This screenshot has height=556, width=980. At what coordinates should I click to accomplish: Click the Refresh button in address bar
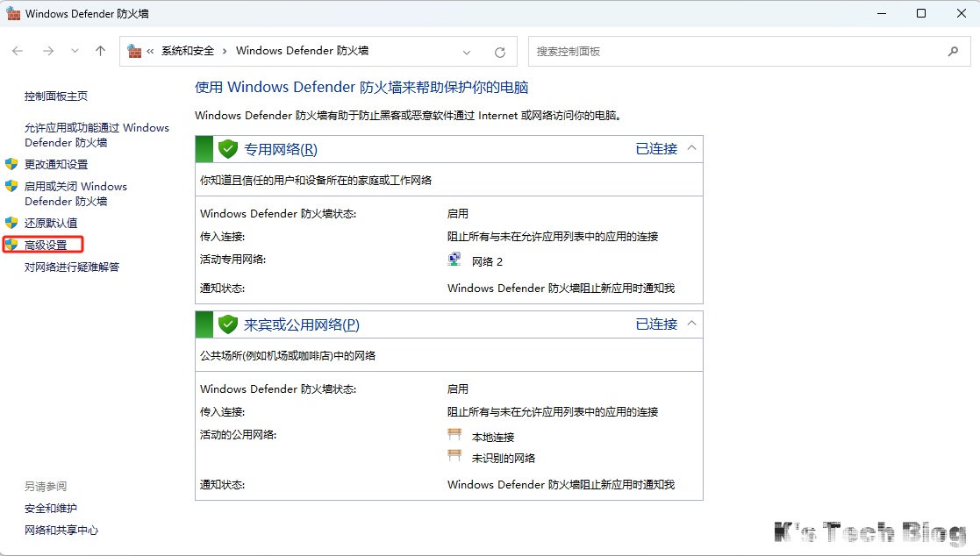500,52
